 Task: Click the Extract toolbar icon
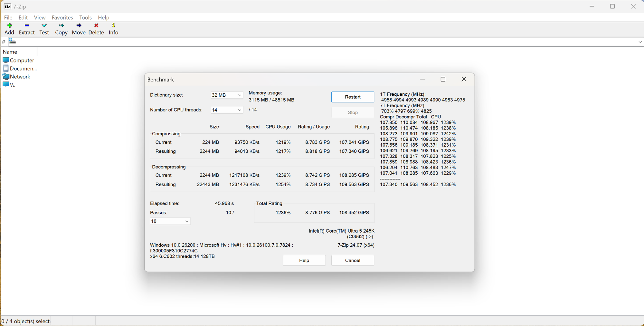click(27, 26)
